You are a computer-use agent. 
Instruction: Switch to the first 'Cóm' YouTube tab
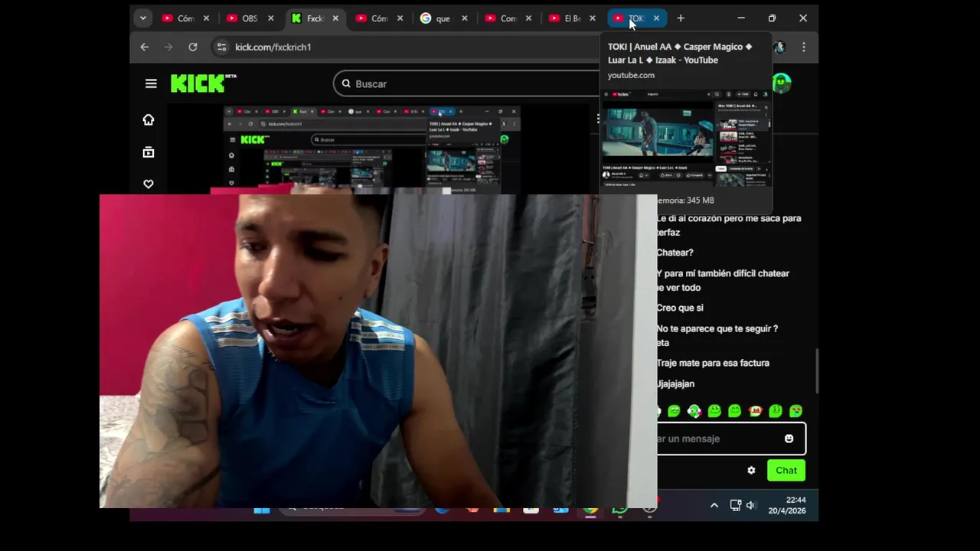click(x=185, y=18)
